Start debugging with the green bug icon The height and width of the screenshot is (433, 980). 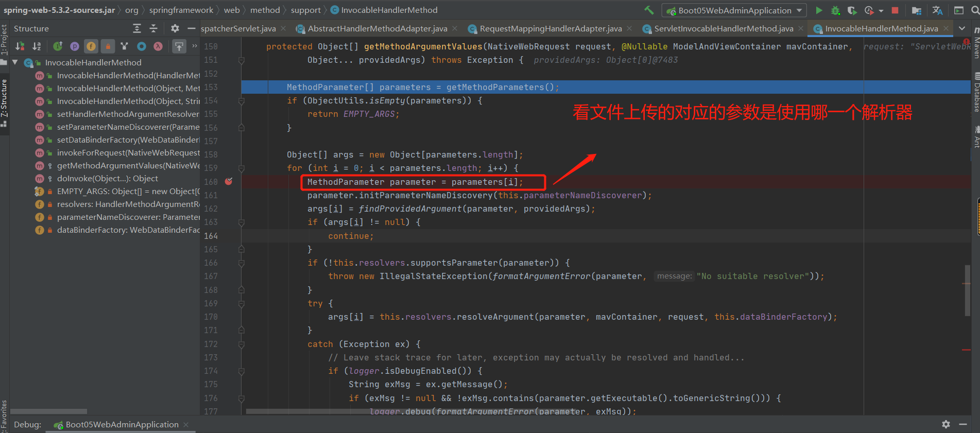point(835,10)
